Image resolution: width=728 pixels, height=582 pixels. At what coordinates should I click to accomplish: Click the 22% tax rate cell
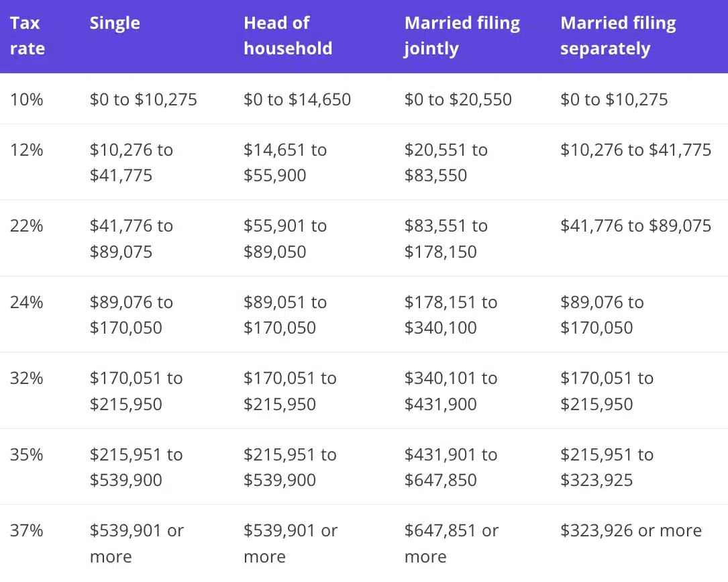tap(27, 226)
